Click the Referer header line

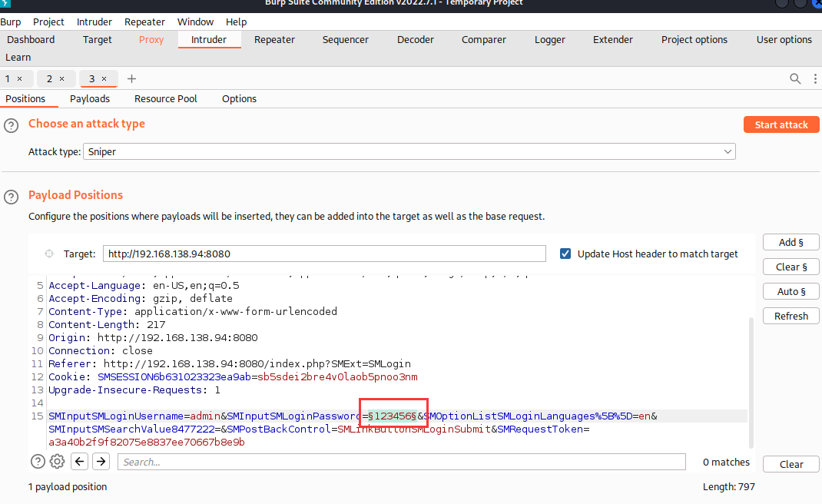[x=230, y=364]
